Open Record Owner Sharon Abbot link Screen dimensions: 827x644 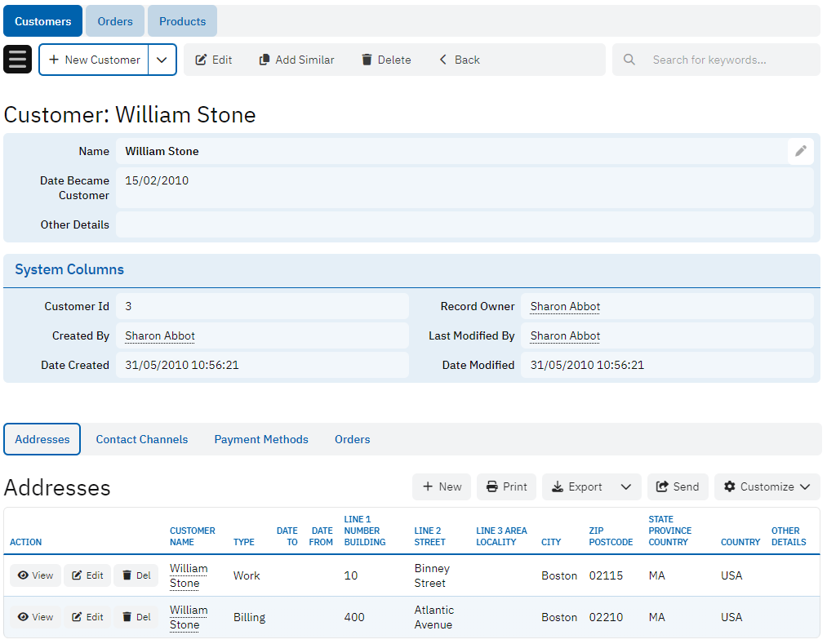(x=565, y=306)
